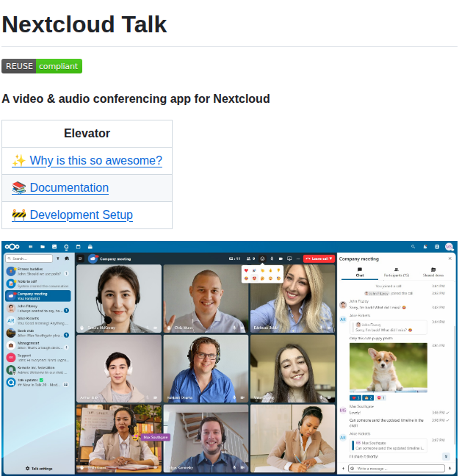Send the heart-eyes reaction emoji
459x476 pixels.
pyautogui.click(x=254, y=278)
